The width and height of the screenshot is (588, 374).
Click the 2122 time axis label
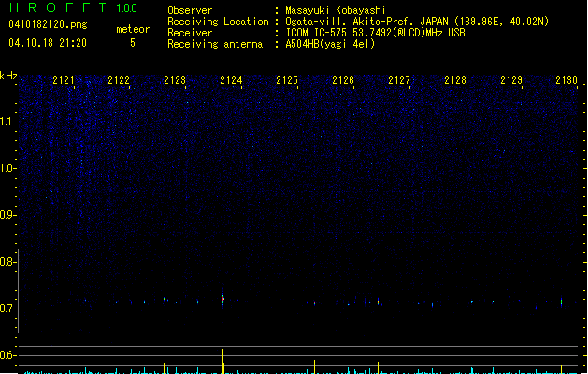point(119,80)
